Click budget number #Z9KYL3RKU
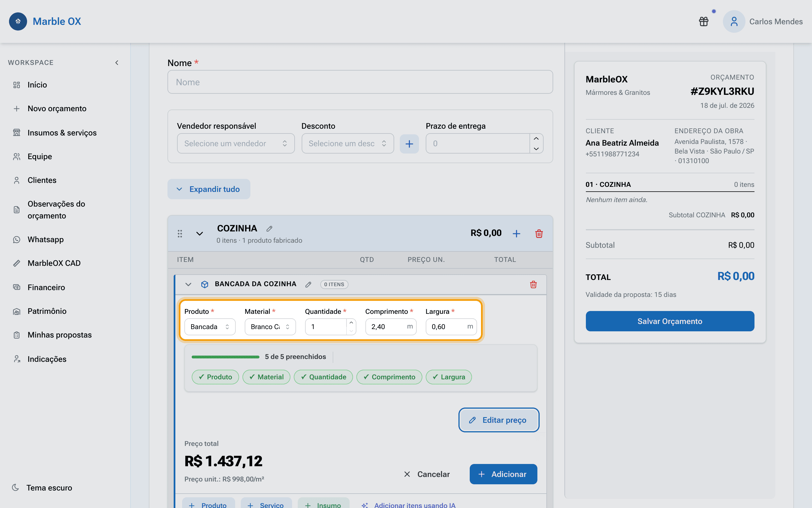Image resolution: width=812 pixels, height=508 pixels. 722,91
